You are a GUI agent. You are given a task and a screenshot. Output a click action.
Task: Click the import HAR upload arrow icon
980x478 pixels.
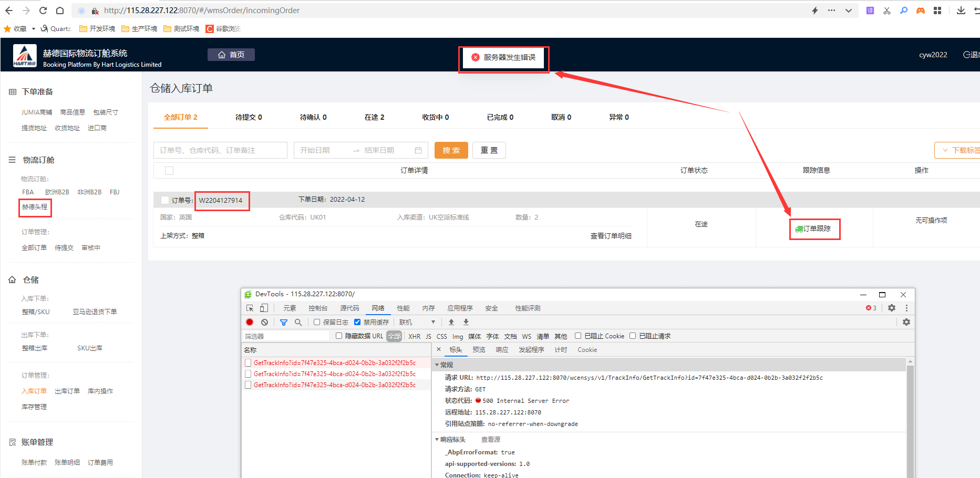tap(451, 322)
